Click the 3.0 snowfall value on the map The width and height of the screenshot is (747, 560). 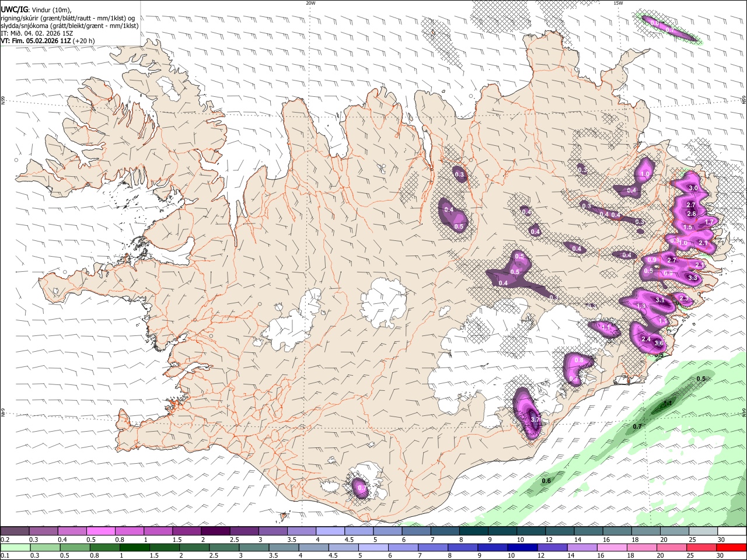(x=693, y=188)
